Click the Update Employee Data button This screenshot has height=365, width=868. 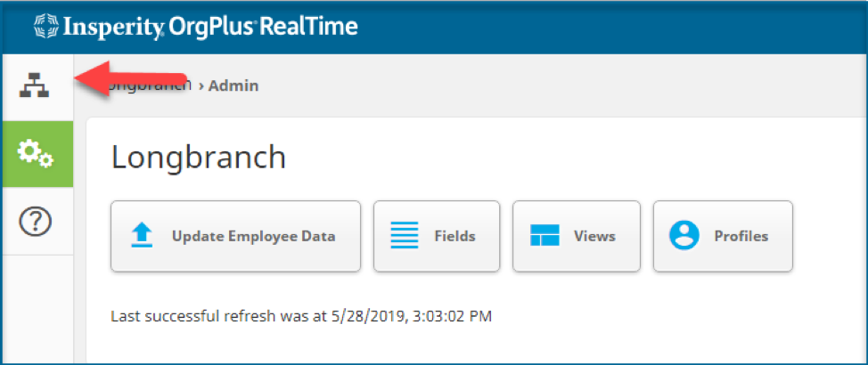point(236,236)
